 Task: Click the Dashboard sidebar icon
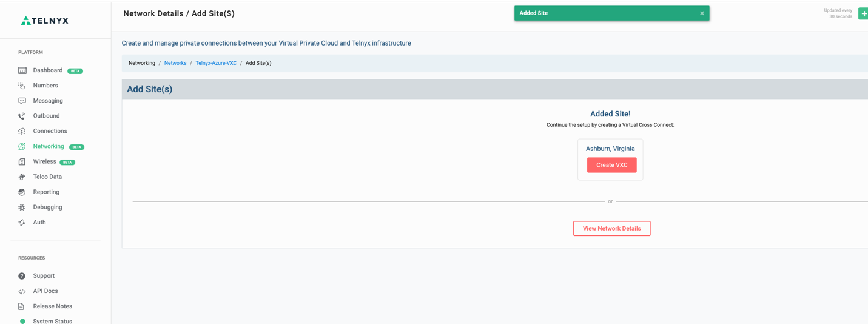22,70
